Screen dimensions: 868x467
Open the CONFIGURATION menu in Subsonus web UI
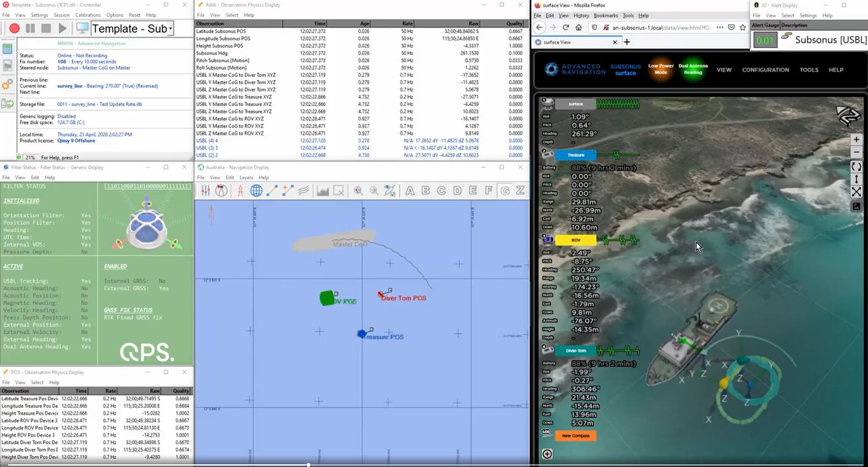pos(765,70)
